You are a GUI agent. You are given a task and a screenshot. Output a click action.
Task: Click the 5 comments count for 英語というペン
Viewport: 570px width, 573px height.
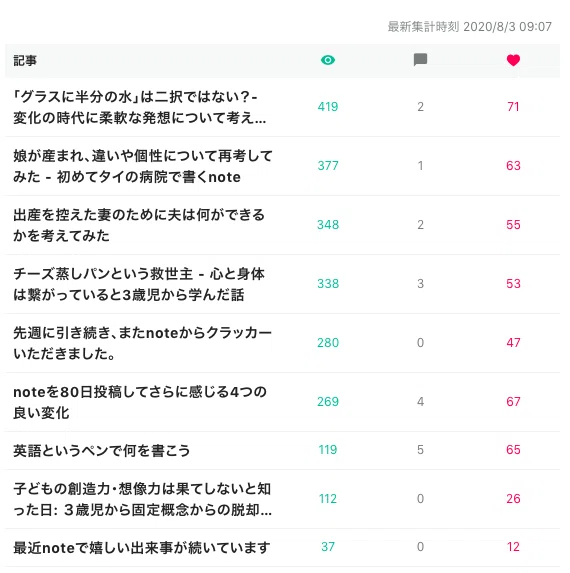point(420,450)
